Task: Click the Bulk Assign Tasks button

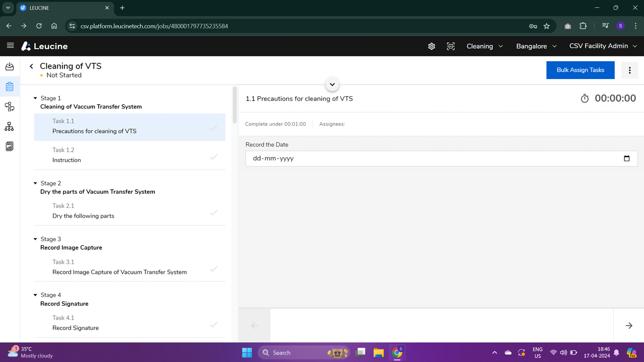Action: pos(580,70)
